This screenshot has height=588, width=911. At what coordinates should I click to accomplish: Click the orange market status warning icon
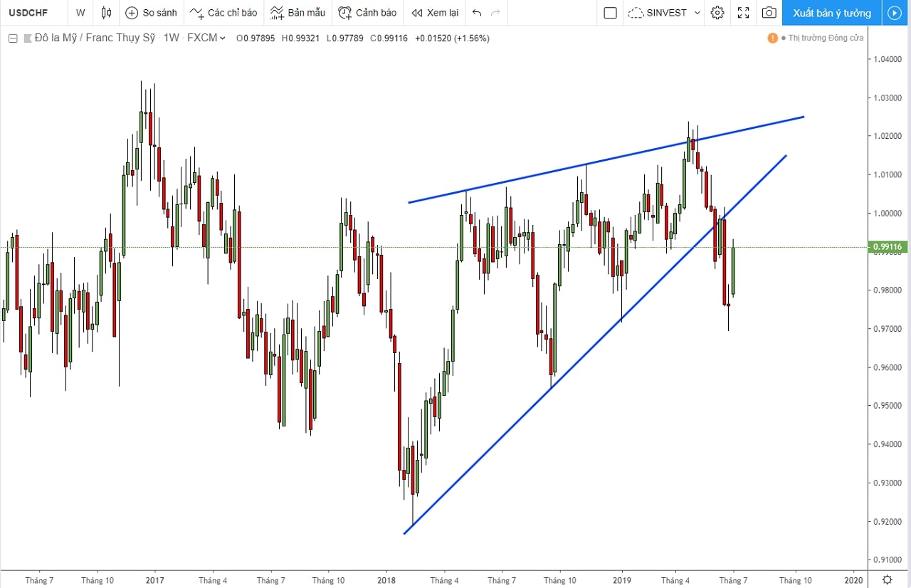pos(772,38)
